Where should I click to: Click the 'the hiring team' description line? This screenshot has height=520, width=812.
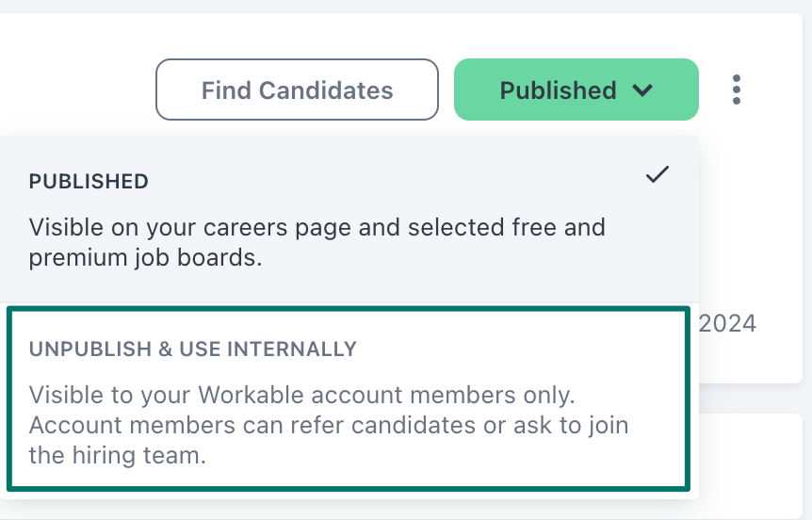click(x=117, y=456)
